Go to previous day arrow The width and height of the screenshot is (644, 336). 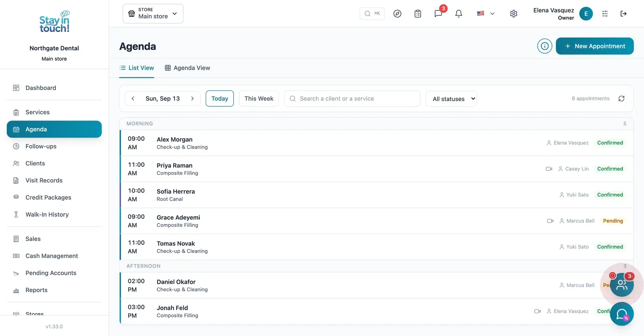pyautogui.click(x=133, y=99)
